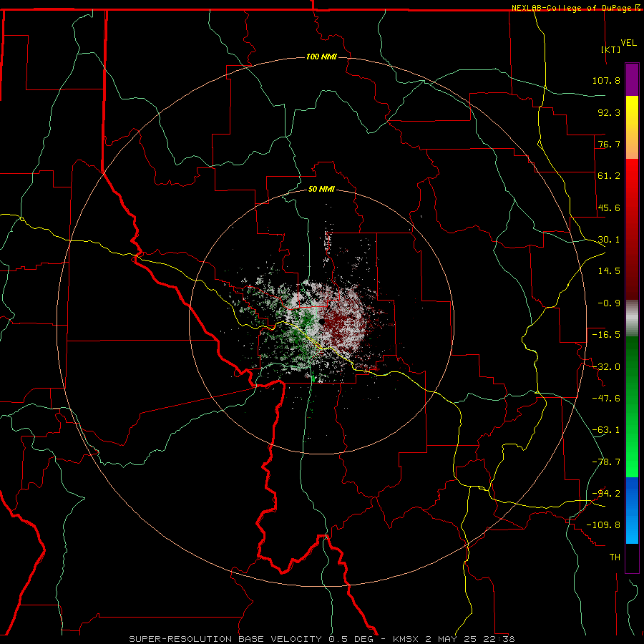Click the black radar site dot at map center
Screen dimensions: 644x644
322,322
